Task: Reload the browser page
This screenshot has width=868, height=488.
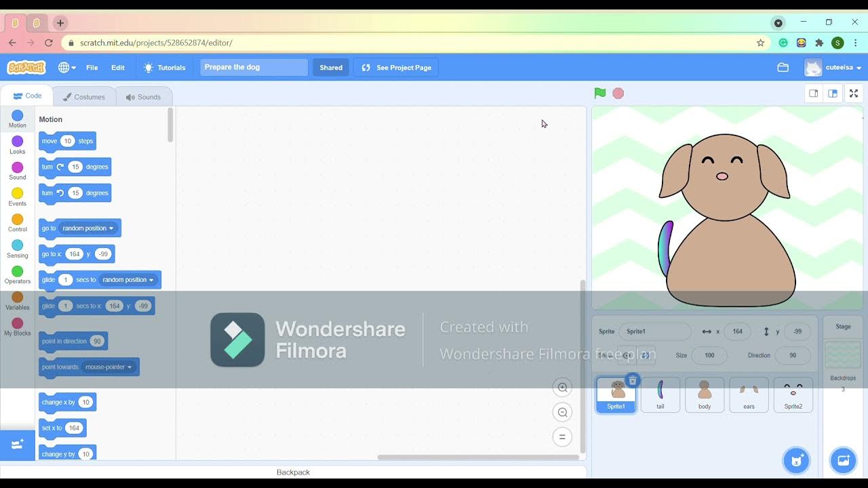Action: click(x=49, y=43)
